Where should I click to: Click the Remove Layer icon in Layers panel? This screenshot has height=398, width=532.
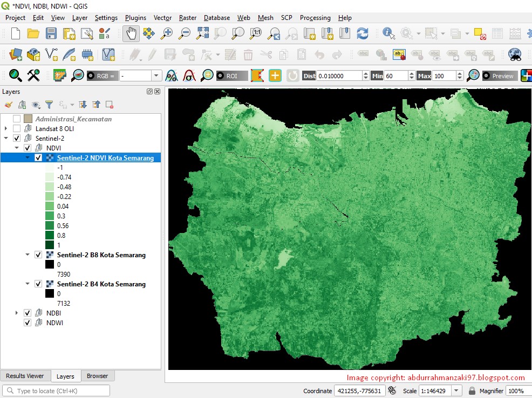point(109,104)
